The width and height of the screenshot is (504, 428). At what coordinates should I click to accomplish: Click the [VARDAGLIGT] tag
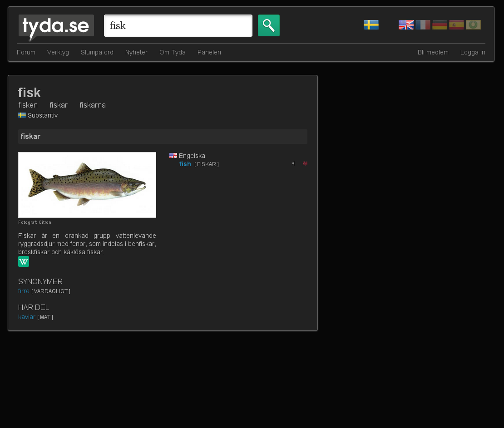tap(51, 291)
